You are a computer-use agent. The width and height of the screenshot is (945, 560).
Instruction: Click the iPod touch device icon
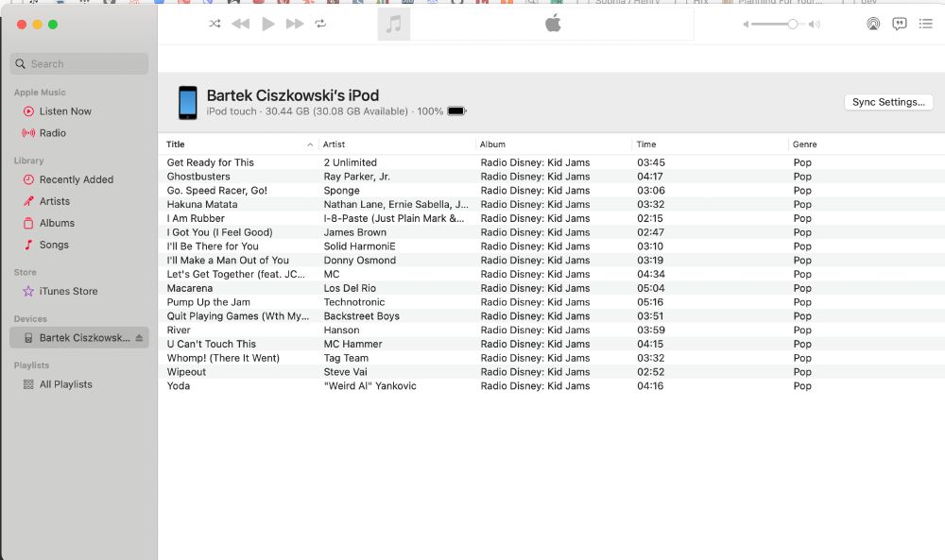(187, 102)
